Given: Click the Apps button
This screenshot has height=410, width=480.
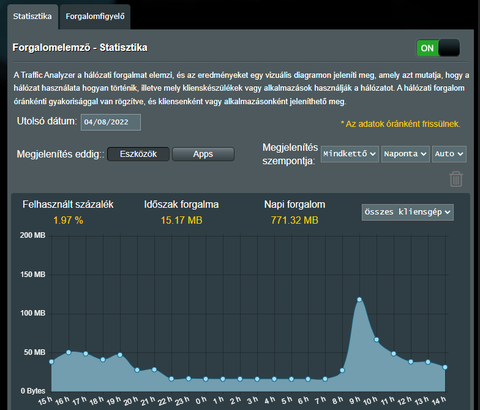Looking at the screenshot, I should click(x=203, y=154).
